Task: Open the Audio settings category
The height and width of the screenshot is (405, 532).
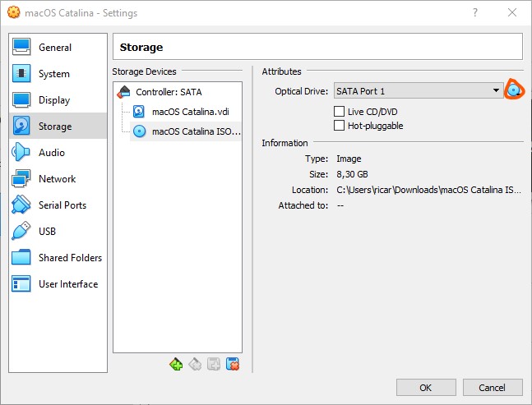Action: 58,153
